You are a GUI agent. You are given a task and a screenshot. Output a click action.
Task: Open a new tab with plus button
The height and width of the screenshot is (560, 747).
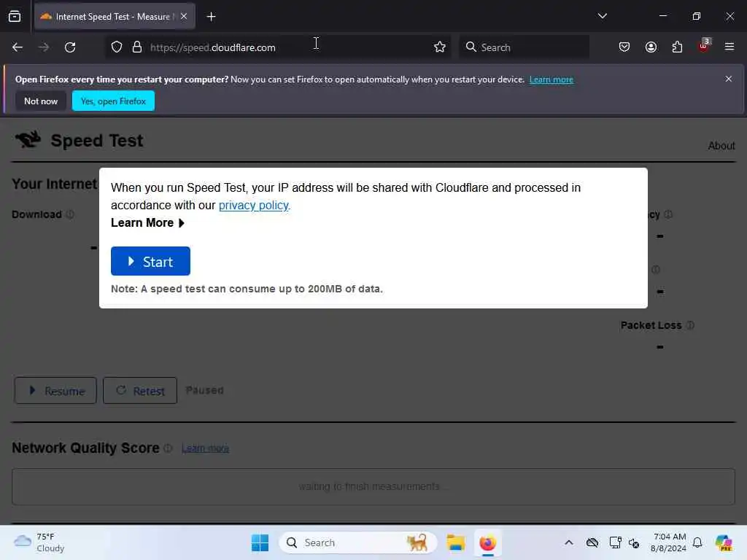211,17
